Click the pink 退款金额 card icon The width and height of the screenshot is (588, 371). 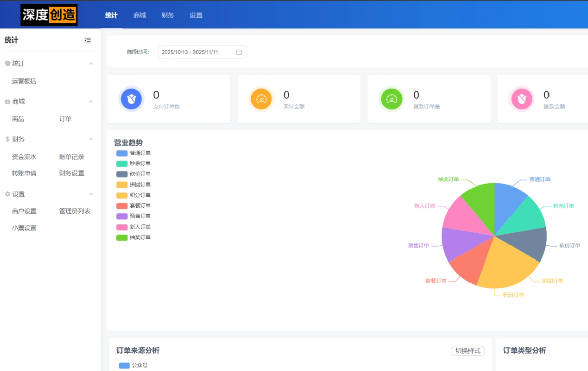point(522,99)
